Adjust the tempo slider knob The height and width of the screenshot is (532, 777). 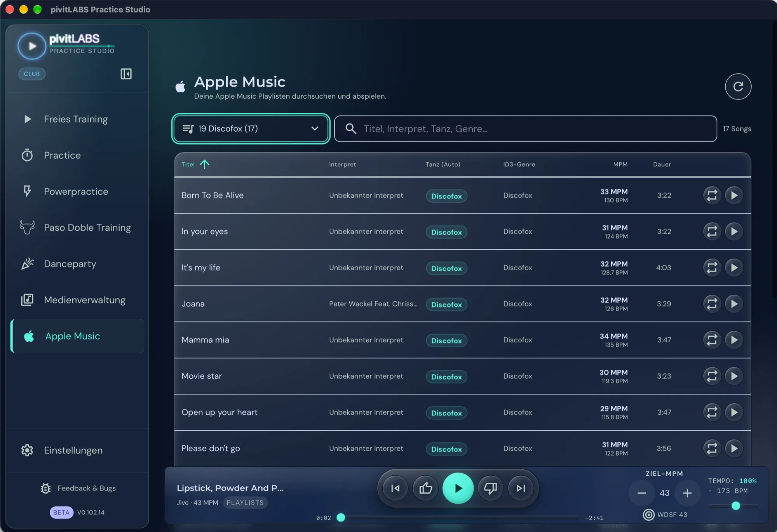[x=735, y=506]
